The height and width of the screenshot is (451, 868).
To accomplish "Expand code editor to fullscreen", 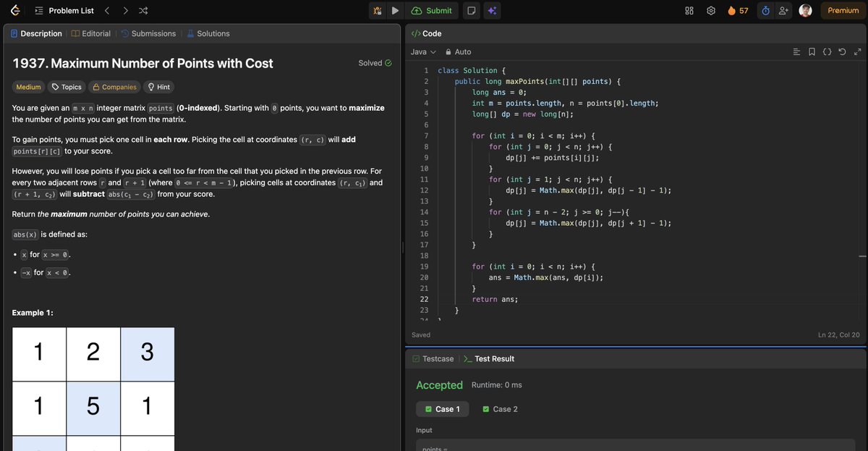I will [858, 52].
